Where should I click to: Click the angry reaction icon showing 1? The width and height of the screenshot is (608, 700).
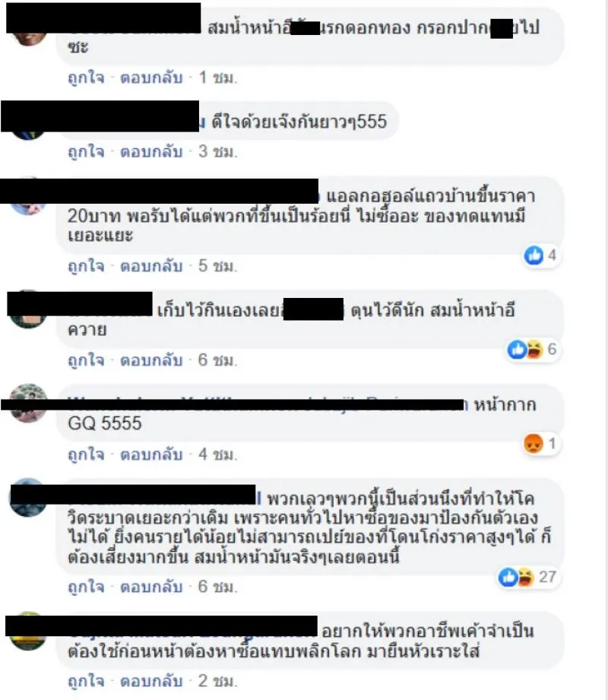click(x=534, y=444)
